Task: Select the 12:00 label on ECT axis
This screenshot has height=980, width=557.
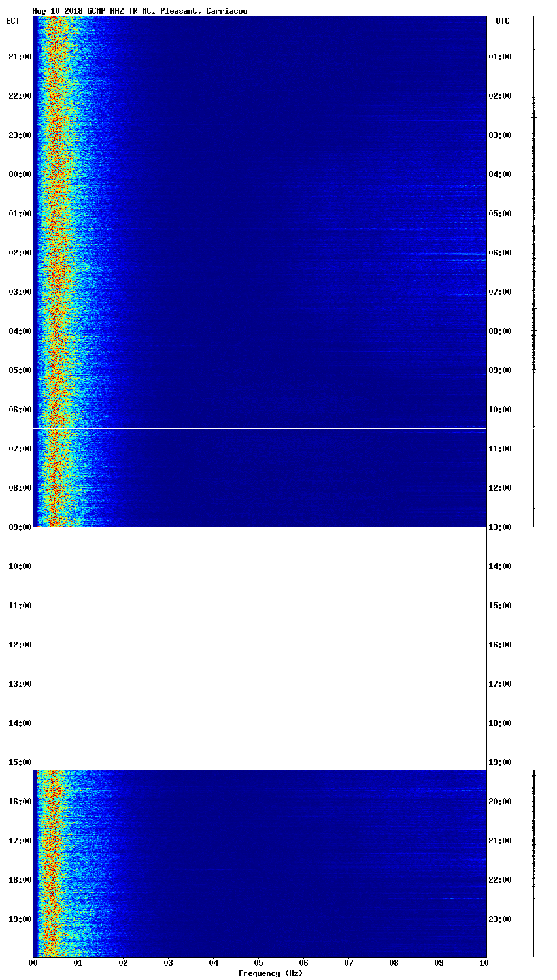Action: point(20,645)
